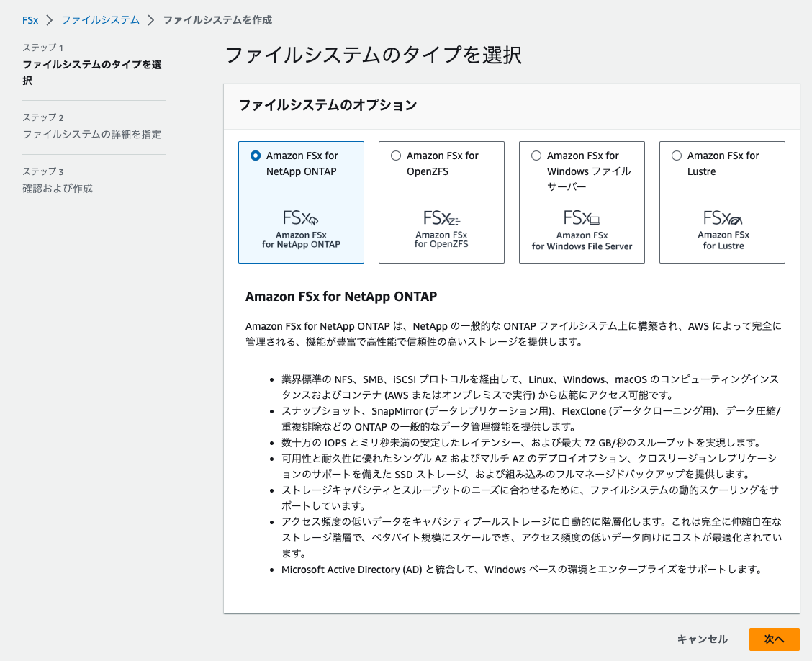Click the bullet about 72 GB/秒 throughput
Viewport: 812px width, 661px height.
pos(522,443)
